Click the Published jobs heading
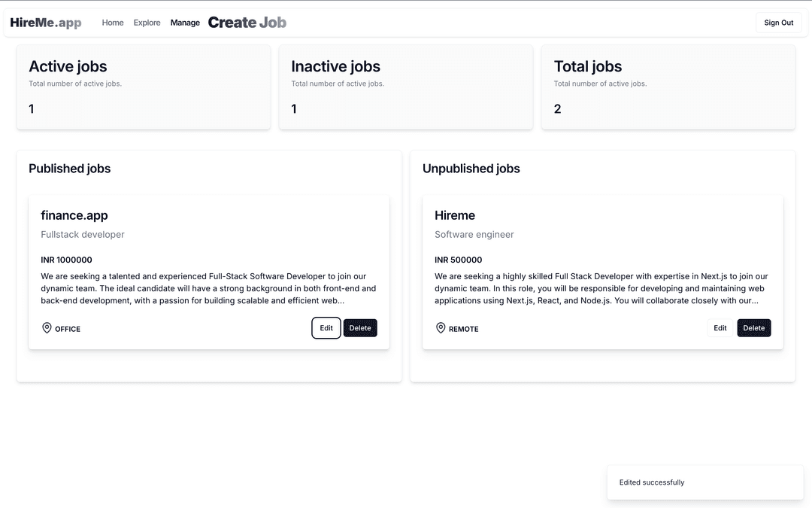 click(69, 169)
